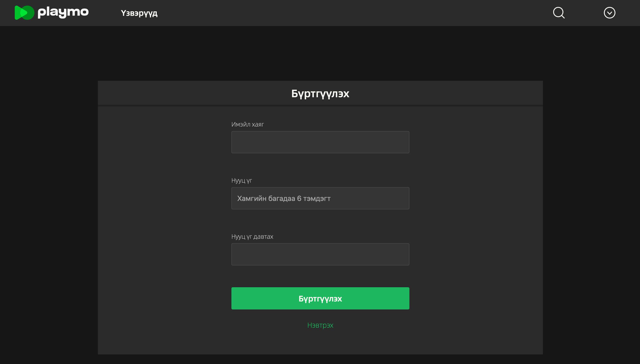This screenshot has height=364, width=640.
Task: Click the Бүртгүүлэх heading title
Action: (320, 94)
